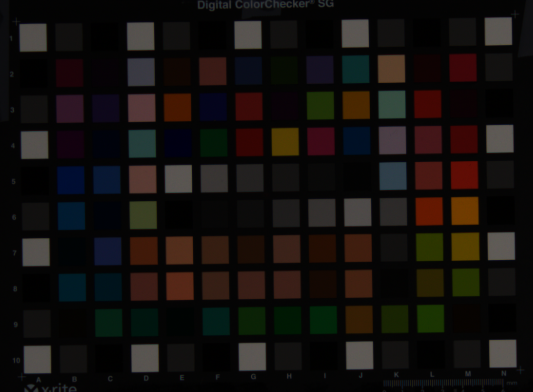Click the violet-blue patch at C7
Image resolution: width=533 pixels, height=392 pixels.
pyautogui.click(x=108, y=251)
